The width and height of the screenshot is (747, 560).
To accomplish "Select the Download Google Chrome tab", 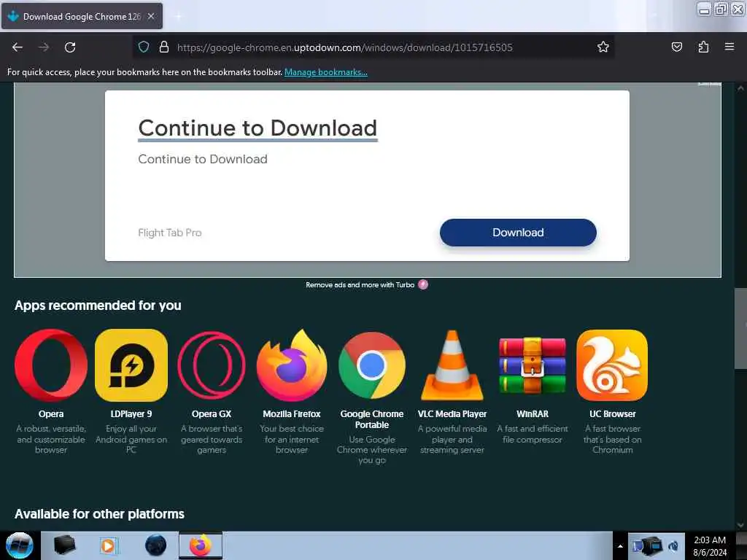I will (82, 17).
